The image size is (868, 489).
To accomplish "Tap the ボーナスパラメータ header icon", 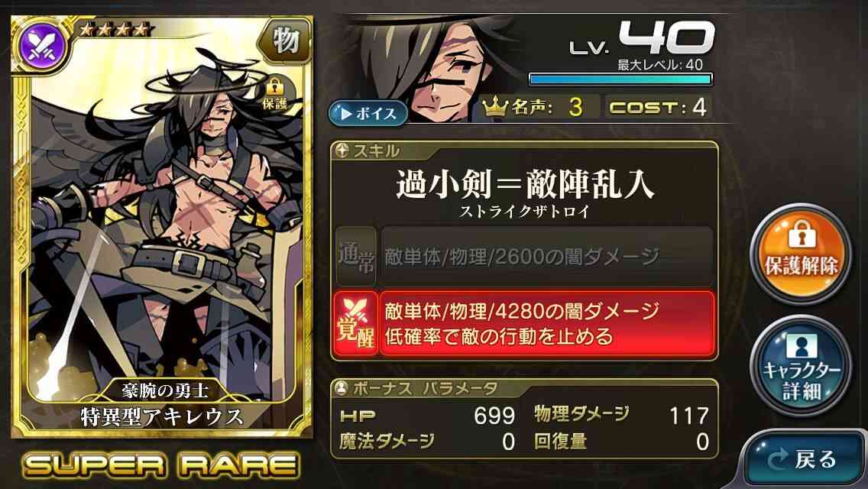I will 342,388.
